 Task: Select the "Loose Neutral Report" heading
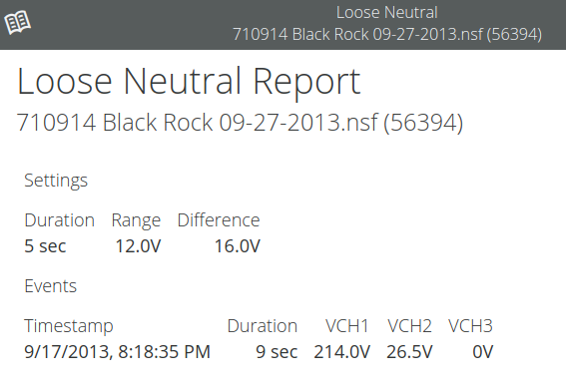(x=189, y=82)
